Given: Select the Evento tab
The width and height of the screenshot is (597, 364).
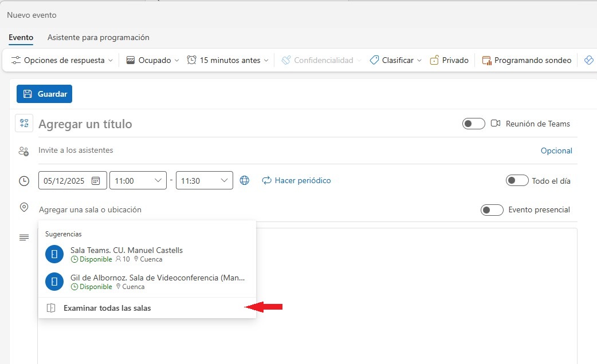Looking at the screenshot, I should click(21, 37).
